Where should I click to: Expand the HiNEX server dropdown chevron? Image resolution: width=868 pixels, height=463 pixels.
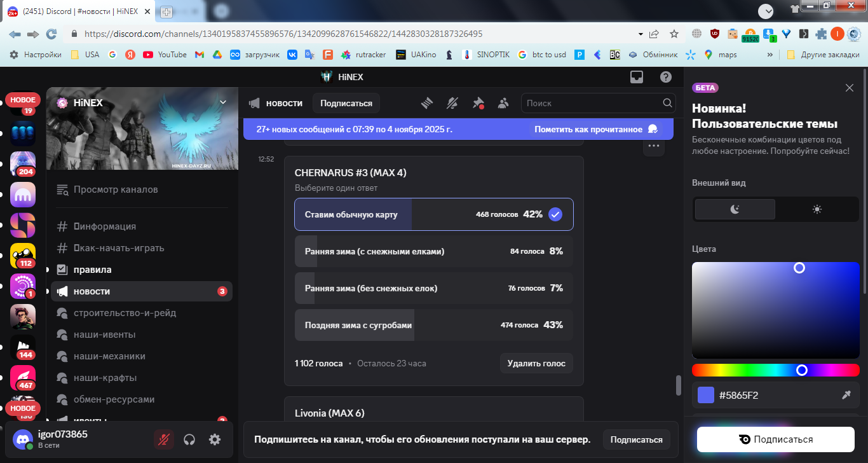tap(222, 102)
